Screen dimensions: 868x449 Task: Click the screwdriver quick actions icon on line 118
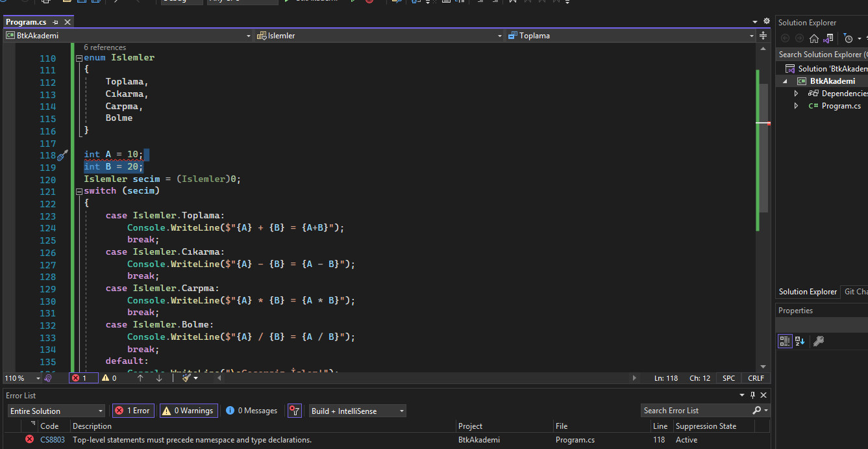coord(63,155)
